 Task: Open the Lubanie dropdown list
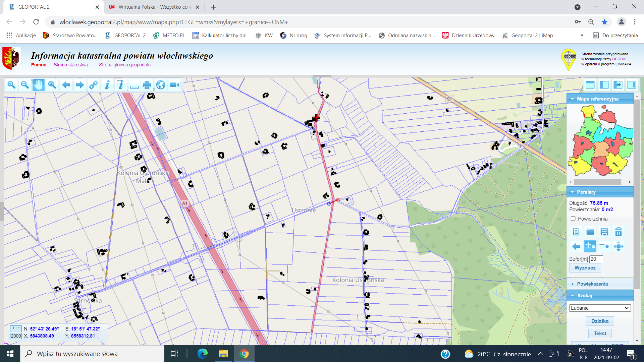pyautogui.click(x=600, y=308)
